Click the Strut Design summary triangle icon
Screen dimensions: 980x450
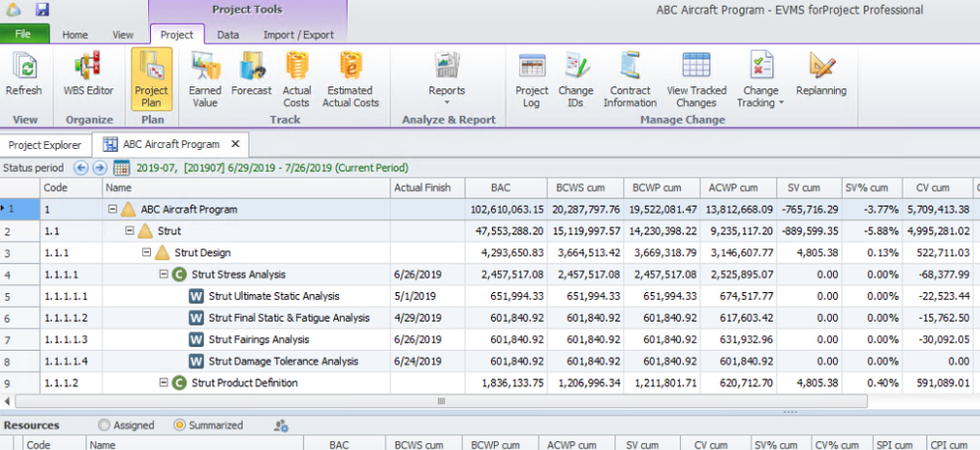(x=162, y=253)
